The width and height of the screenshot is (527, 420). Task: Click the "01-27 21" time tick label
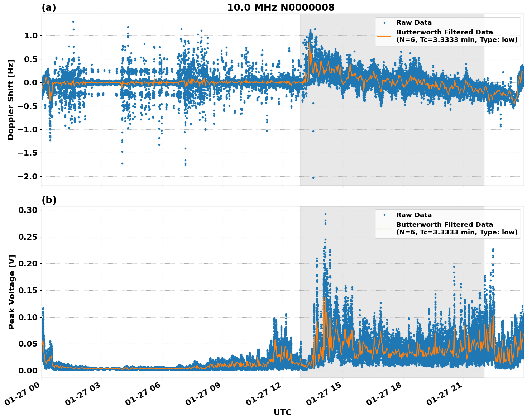[x=445, y=394]
